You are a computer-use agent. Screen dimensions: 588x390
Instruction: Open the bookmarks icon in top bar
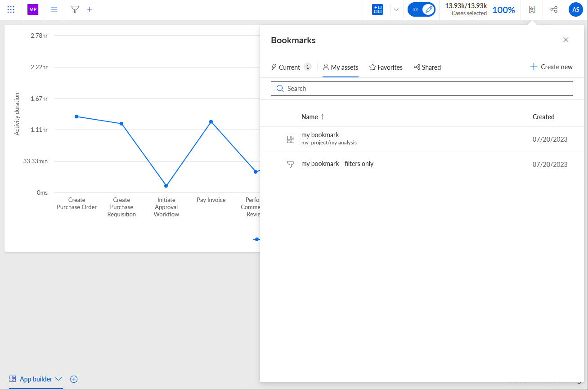click(x=532, y=9)
